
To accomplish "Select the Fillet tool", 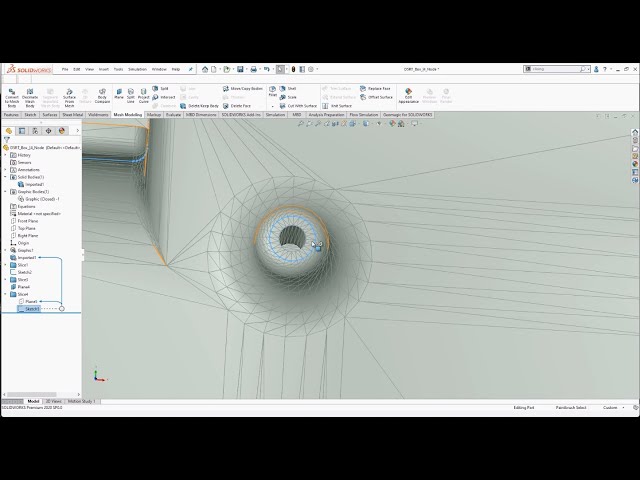I will [x=273, y=91].
